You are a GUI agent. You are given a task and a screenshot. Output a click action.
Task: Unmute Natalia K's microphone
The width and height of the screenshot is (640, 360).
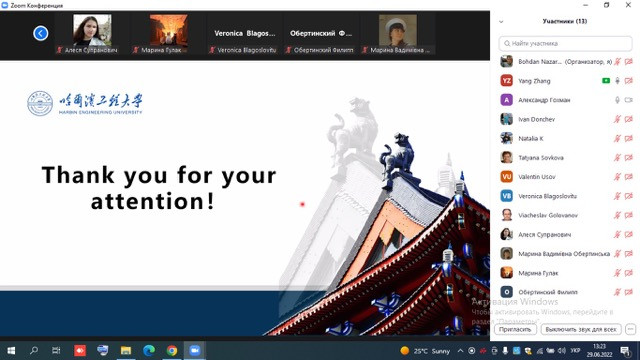point(618,138)
